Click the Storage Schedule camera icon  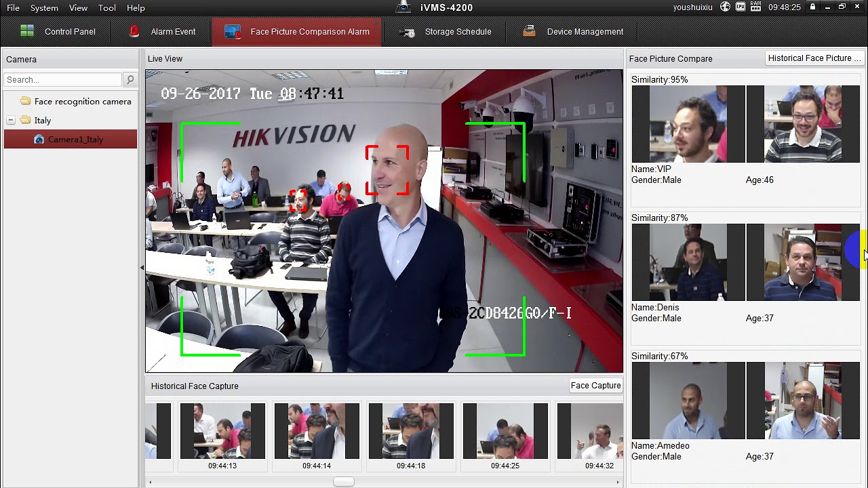[407, 32]
